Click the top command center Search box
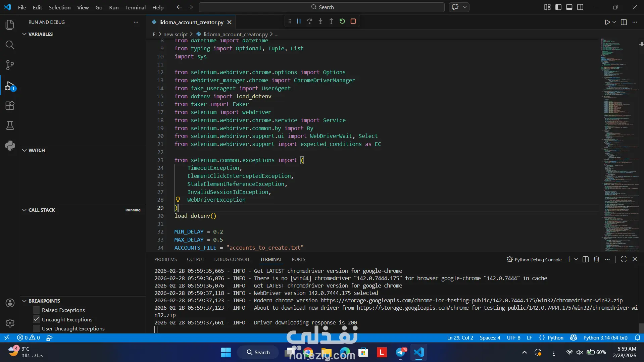 tap(321, 7)
